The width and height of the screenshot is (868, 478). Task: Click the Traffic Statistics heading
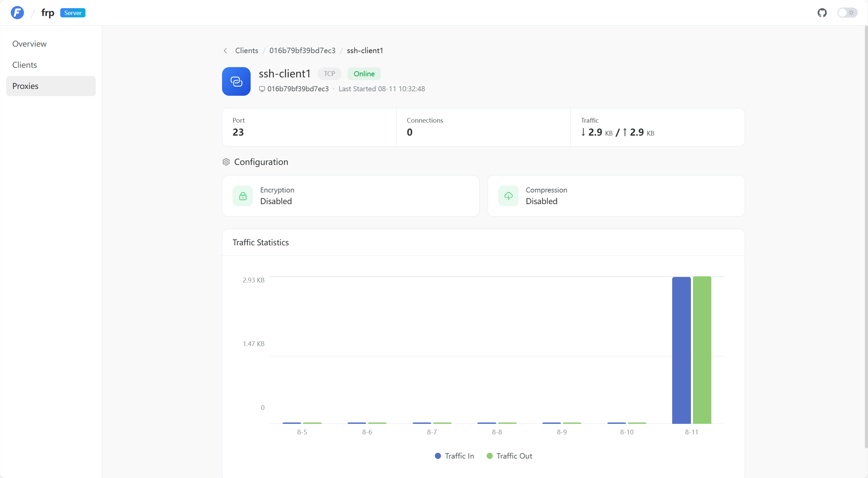pos(261,242)
